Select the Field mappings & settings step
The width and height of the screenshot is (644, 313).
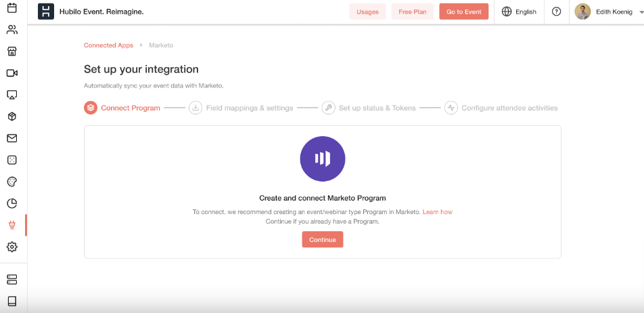pos(241,108)
